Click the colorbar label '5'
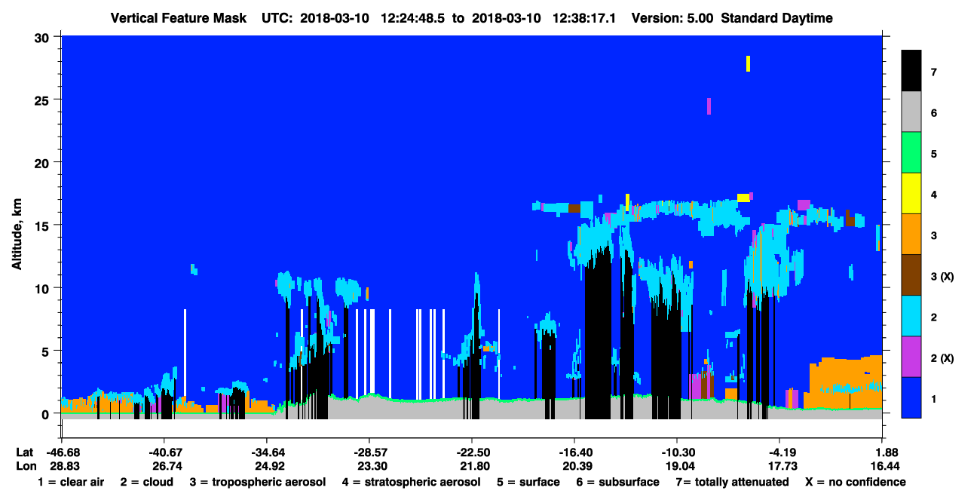Viewport: 980px width, 503px height. click(934, 154)
